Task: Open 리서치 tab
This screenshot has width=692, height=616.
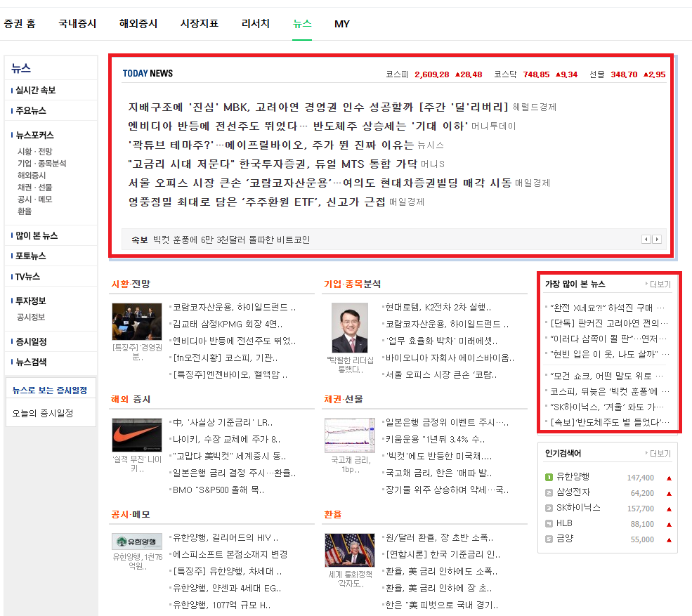Action: point(256,24)
